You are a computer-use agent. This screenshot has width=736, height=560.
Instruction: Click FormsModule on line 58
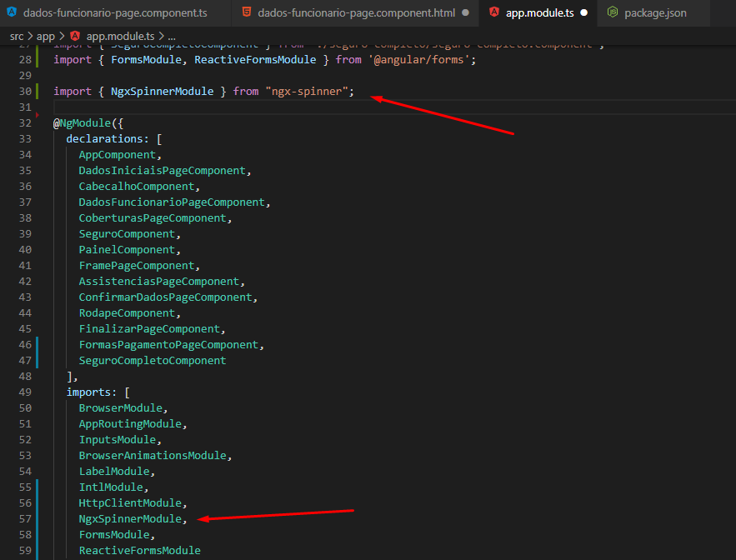click(x=114, y=535)
